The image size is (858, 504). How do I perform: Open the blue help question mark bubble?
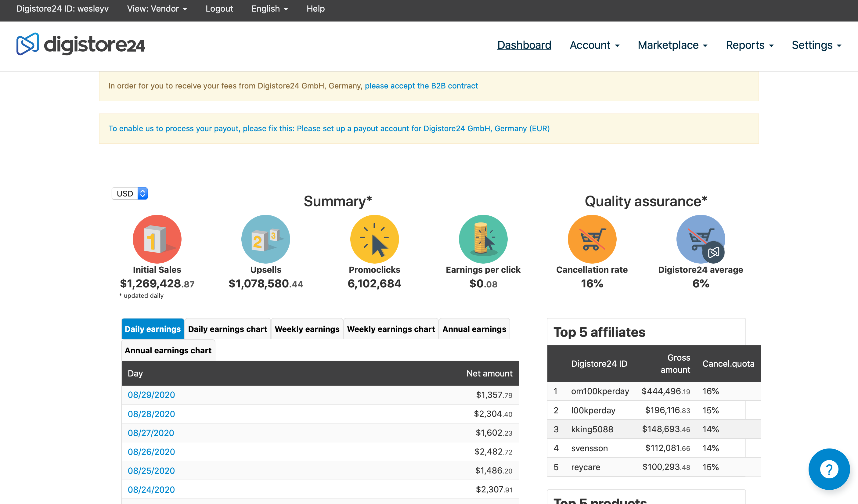[x=829, y=469]
